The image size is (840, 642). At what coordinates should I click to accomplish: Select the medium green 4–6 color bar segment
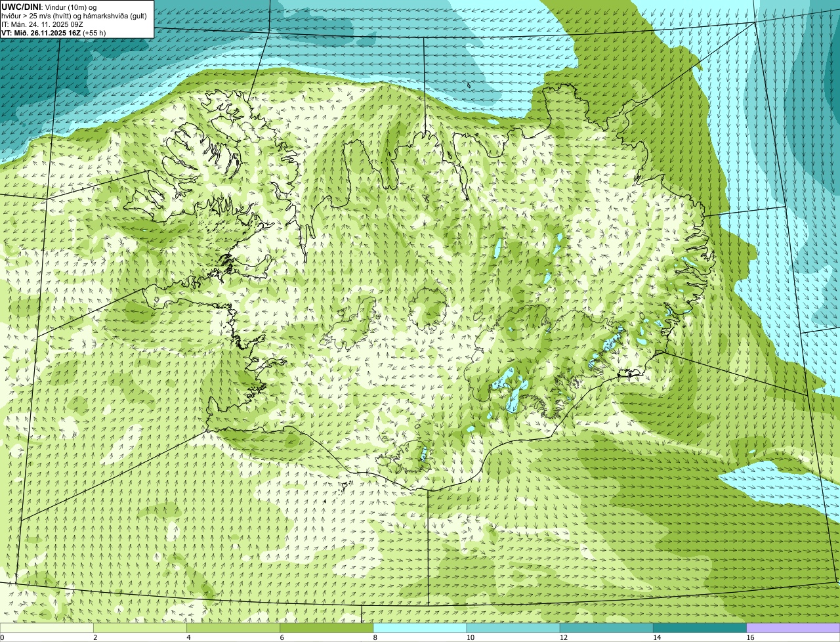pos(233,628)
